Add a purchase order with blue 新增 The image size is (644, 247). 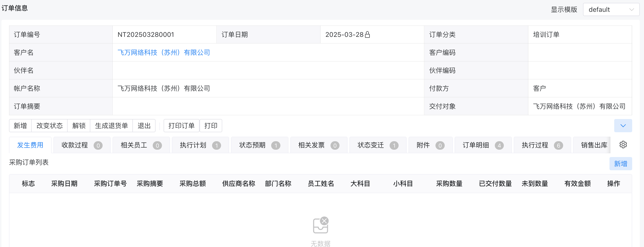point(620,164)
